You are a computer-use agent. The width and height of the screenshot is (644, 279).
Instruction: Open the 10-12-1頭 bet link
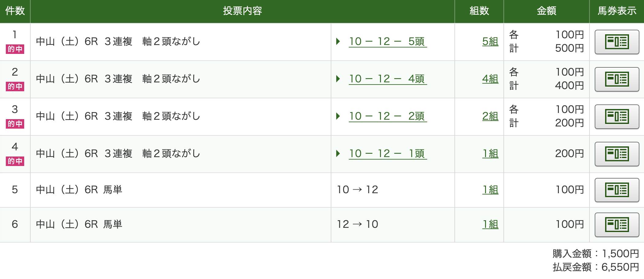[x=387, y=153]
